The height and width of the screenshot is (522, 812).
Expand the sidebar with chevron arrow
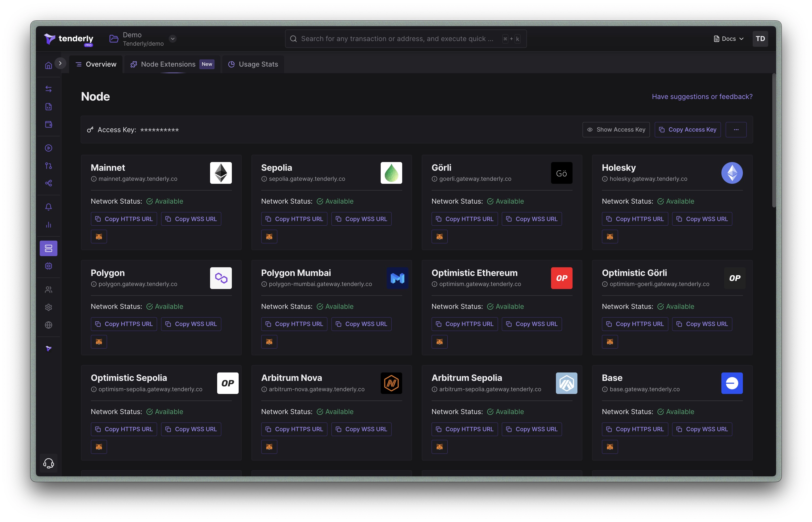click(x=60, y=63)
